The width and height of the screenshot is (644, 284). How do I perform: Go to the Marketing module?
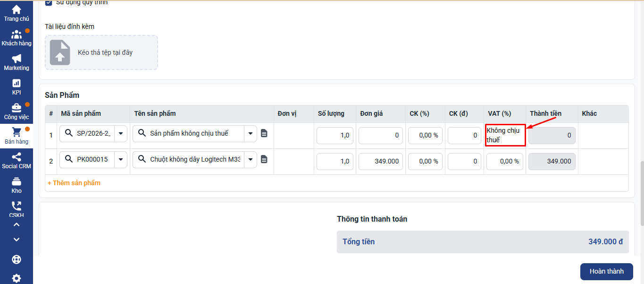[x=17, y=62]
